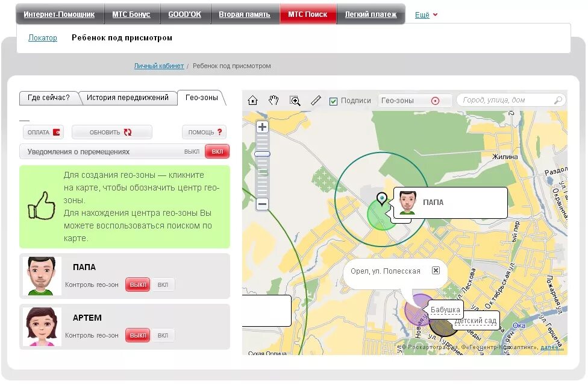The height and width of the screenshot is (384, 588).
Task: Zoom out the map with minus button
Action: pyautogui.click(x=263, y=204)
